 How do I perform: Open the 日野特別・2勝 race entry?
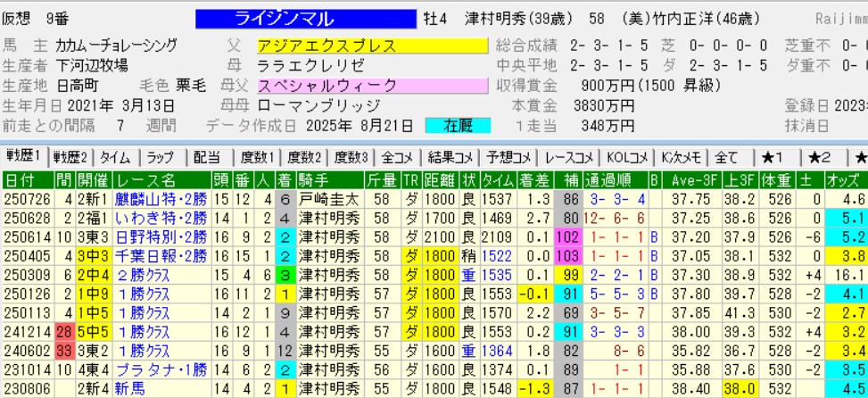161,238
